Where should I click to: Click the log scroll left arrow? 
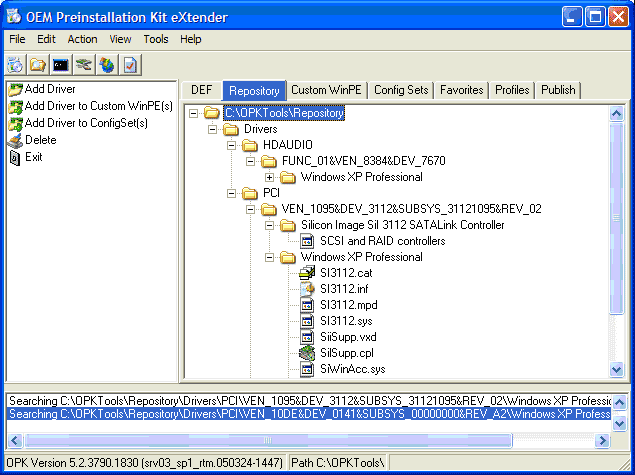tap(15, 440)
